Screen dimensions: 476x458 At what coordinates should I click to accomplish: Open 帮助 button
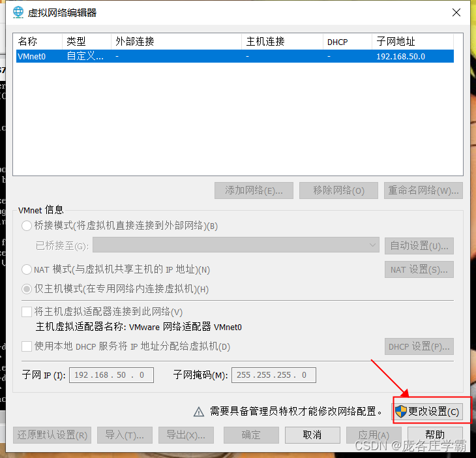click(435, 435)
